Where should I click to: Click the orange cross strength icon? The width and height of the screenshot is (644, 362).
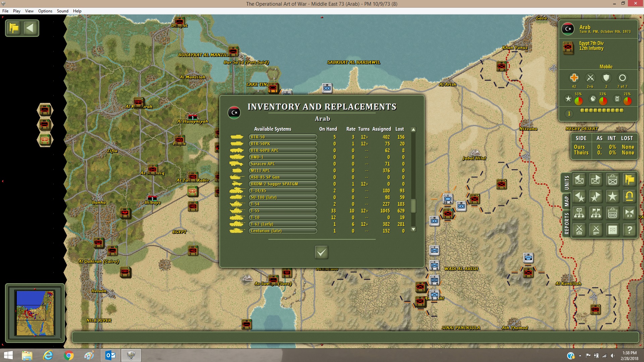tap(574, 78)
